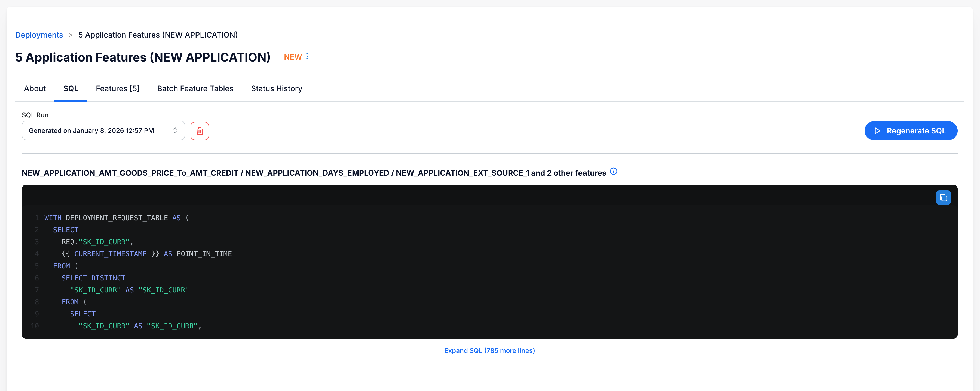The width and height of the screenshot is (980, 391).
Task: Click the info icon beside feature names
Action: click(x=613, y=172)
